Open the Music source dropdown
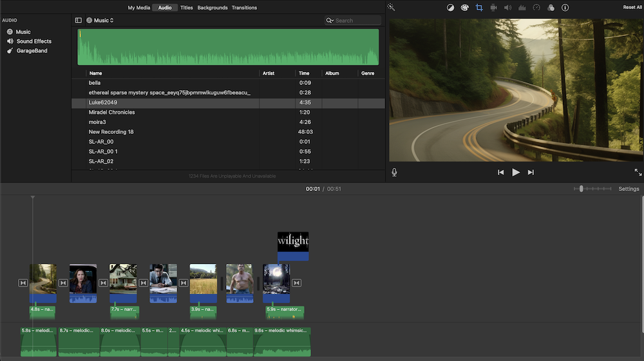The image size is (644, 361). pyautogui.click(x=100, y=20)
